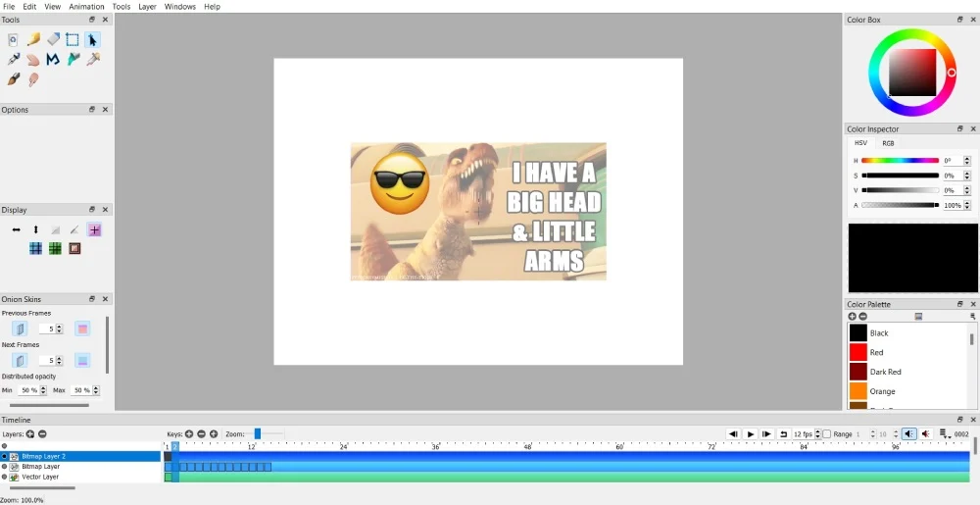Screen dimensions: 980x505
Task: Open the Edit menu
Action: click(29, 6)
